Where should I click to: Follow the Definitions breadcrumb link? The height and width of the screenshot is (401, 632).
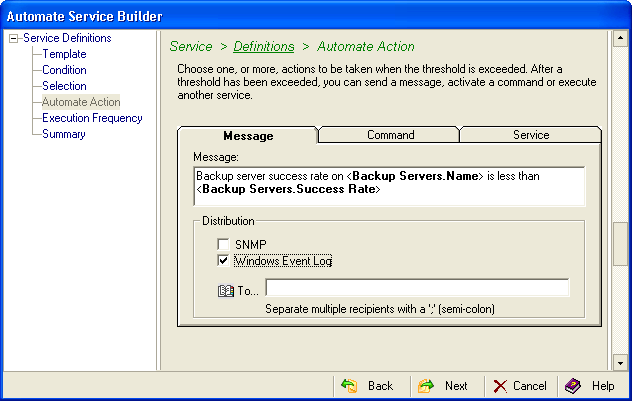[264, 46]
